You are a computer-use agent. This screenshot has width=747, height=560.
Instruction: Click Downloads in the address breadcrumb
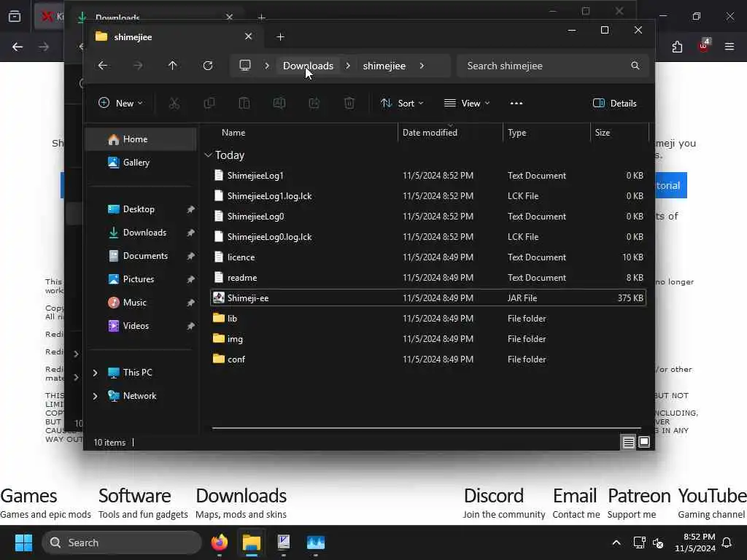(x=309, y=66)
